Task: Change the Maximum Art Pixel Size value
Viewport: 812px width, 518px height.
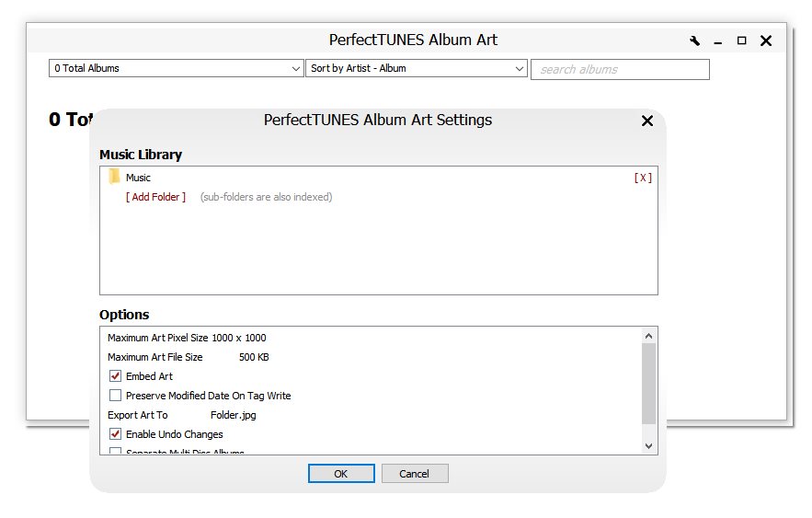Action: point(238,338)
